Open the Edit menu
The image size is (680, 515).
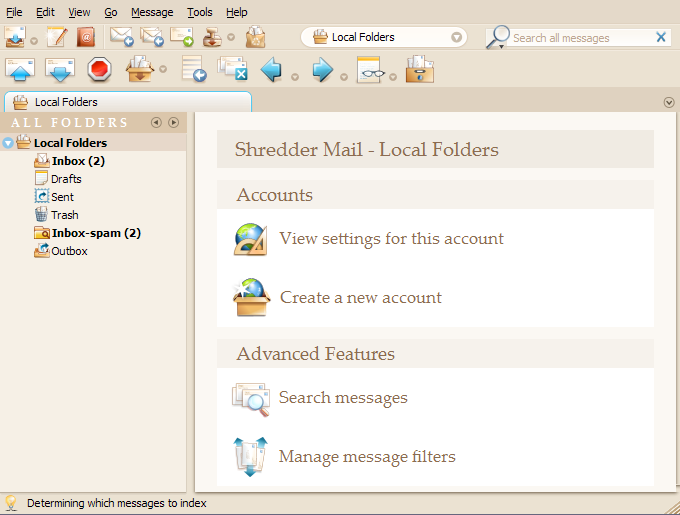[x=45, y=12]
